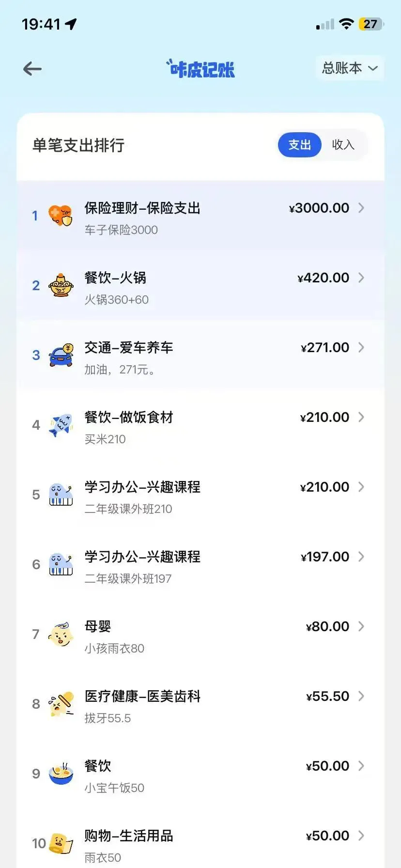Tap the shopping tissue-roll icon
401x868 pixels.
tap(61, 843)
